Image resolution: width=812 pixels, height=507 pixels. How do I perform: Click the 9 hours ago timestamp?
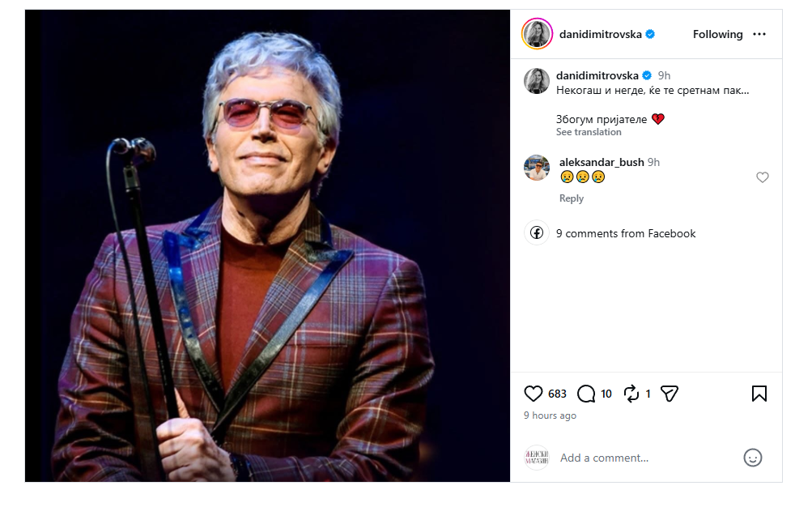pos(550,415)
